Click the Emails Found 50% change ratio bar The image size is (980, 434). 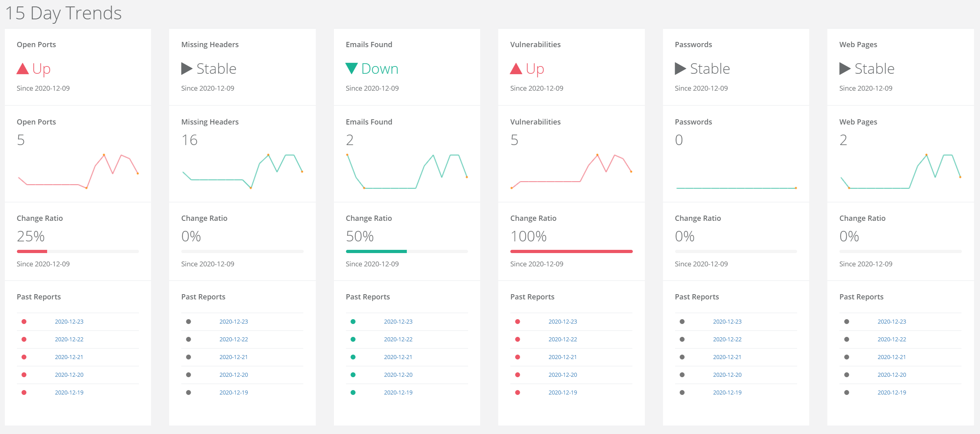407,251
